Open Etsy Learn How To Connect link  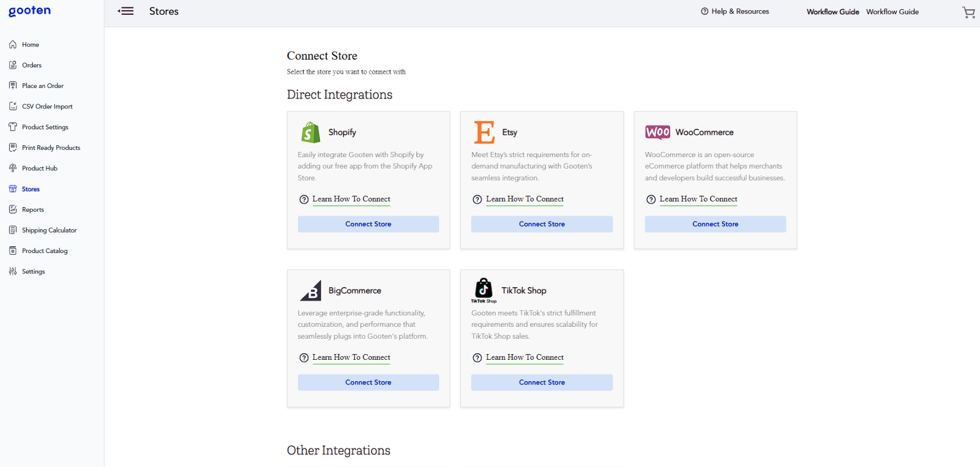pyautogui.click(x=525, y=199)
